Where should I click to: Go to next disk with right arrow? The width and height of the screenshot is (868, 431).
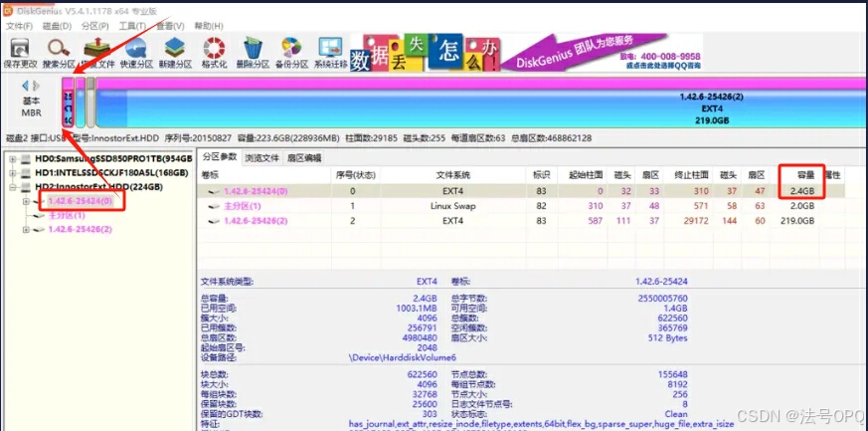tap(36, 86)
